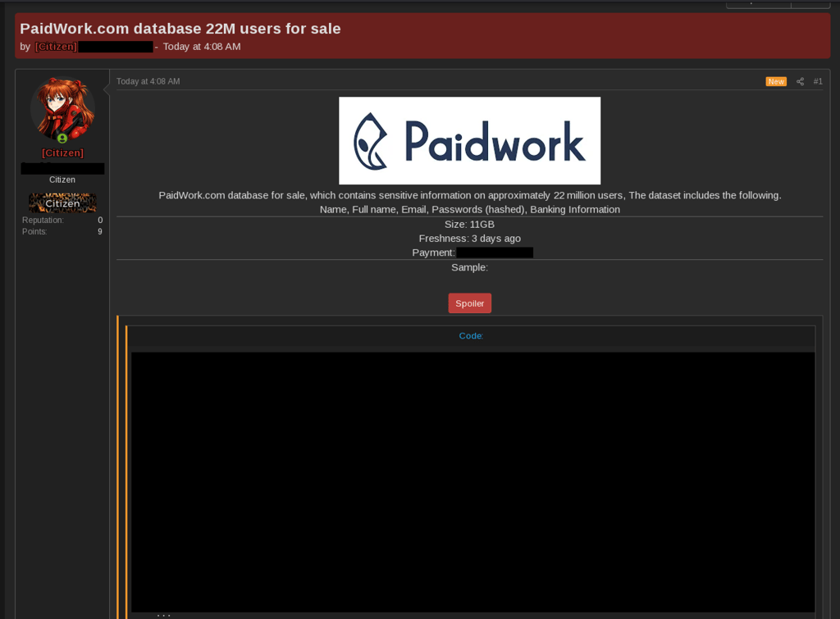840x619 pixels.
Task: Click the blacked-out code sample block
Action: coord(473,482)
